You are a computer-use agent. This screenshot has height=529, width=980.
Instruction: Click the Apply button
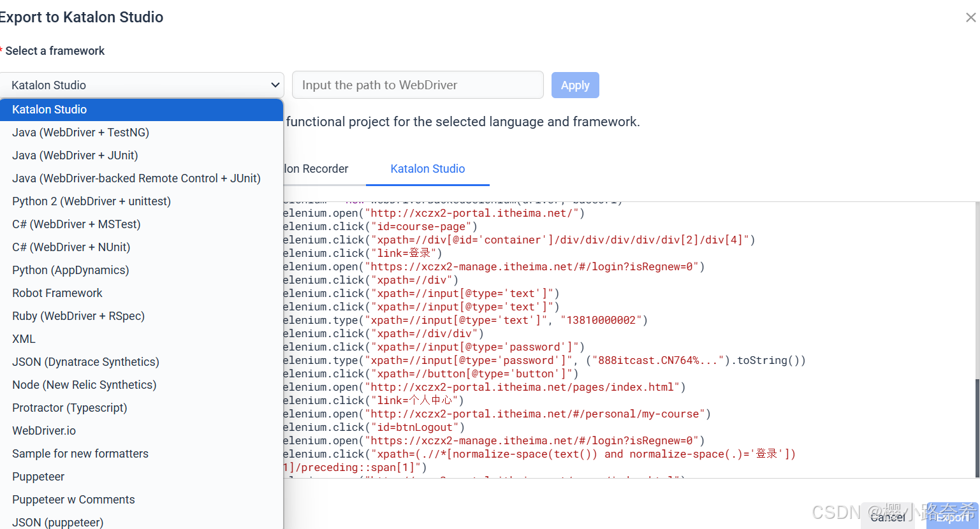[x=575, y=85]
